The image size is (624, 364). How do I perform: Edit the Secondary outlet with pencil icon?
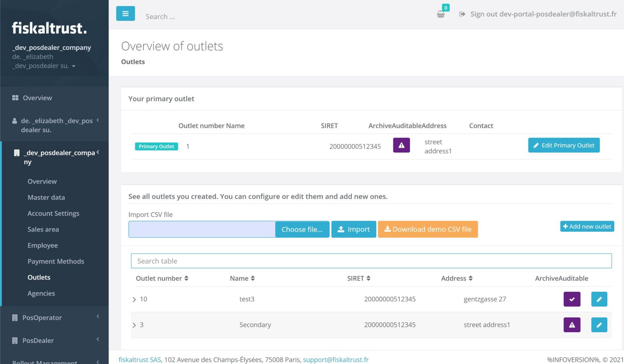pos(599,325)
